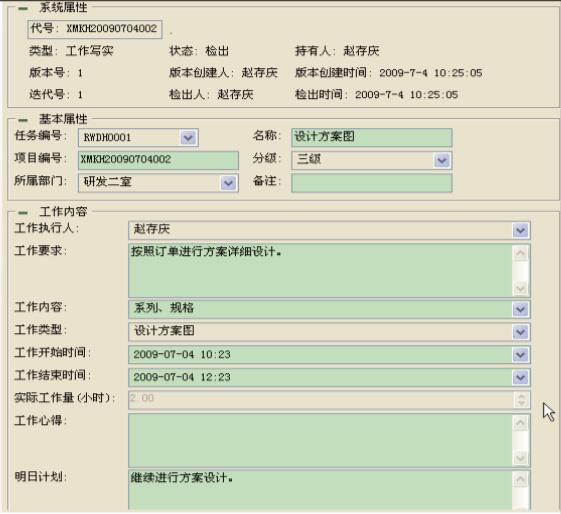Click the 明日计划 text area

[320, 490]
